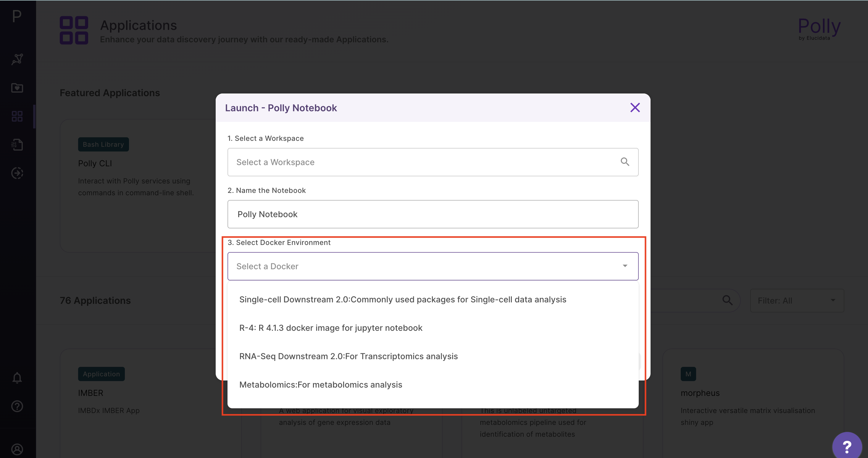The height and width of the screenshot is (458, 868).
Task: Click the Docker dropdown arrow caret
Action: [x=625, y=266]
